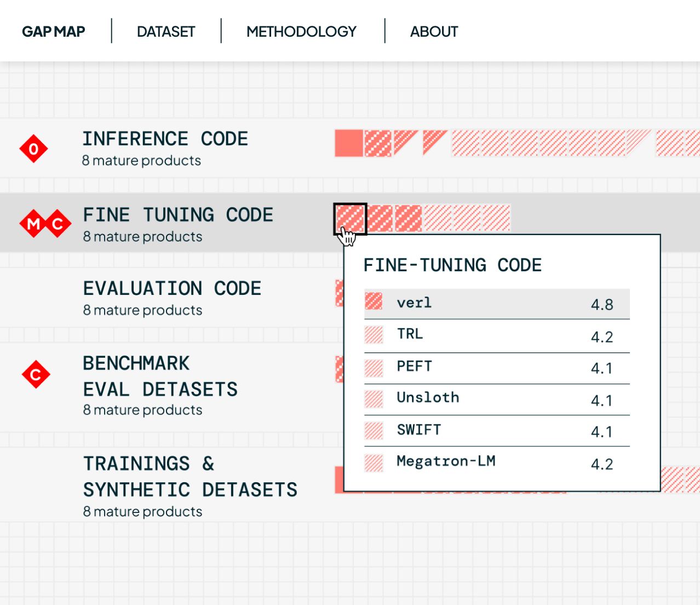Viewport: 700px width, 605px height.
Task: Click the last light square in Fine Tuning Code
Action: pos(496,218)
